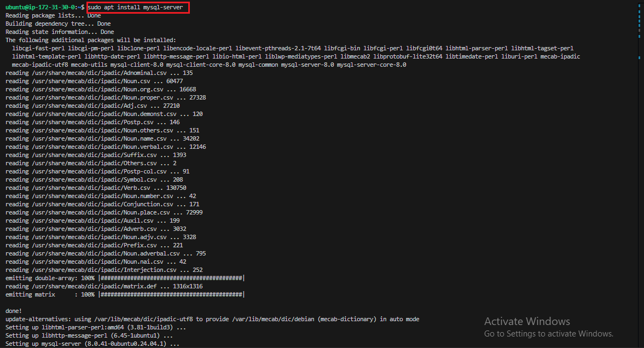
Task: Click the Noun.nai.csv ... 42 line
Action: (x=96, y=262)
